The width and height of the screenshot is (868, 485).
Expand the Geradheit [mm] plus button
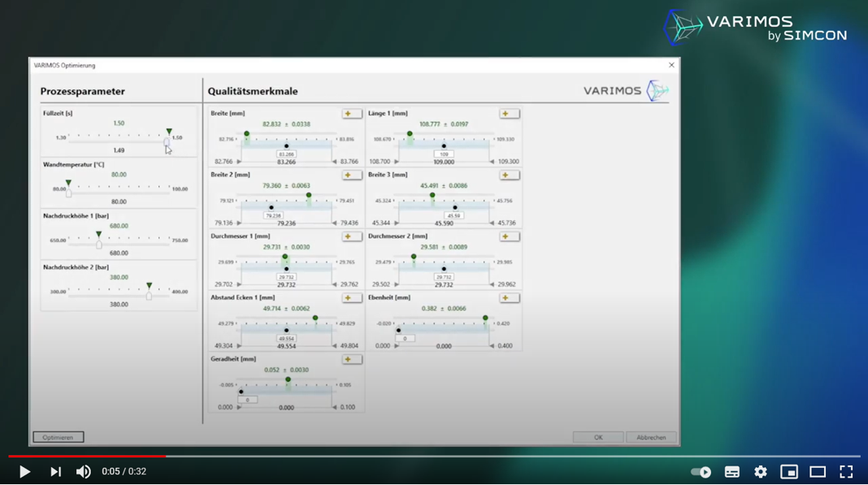pyautogui.click(x=352, y=359)
